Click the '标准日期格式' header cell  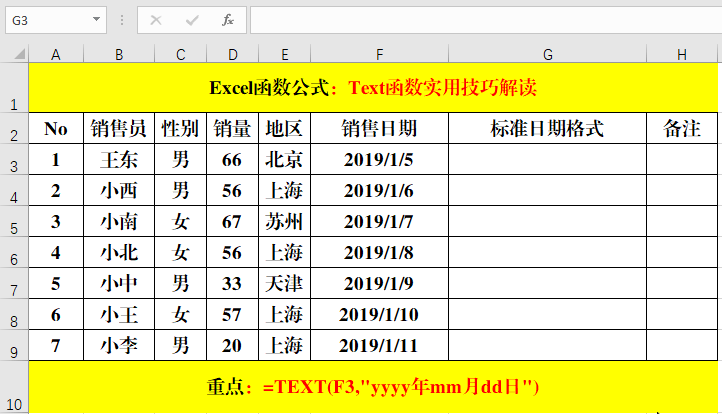tap(547, 128)
